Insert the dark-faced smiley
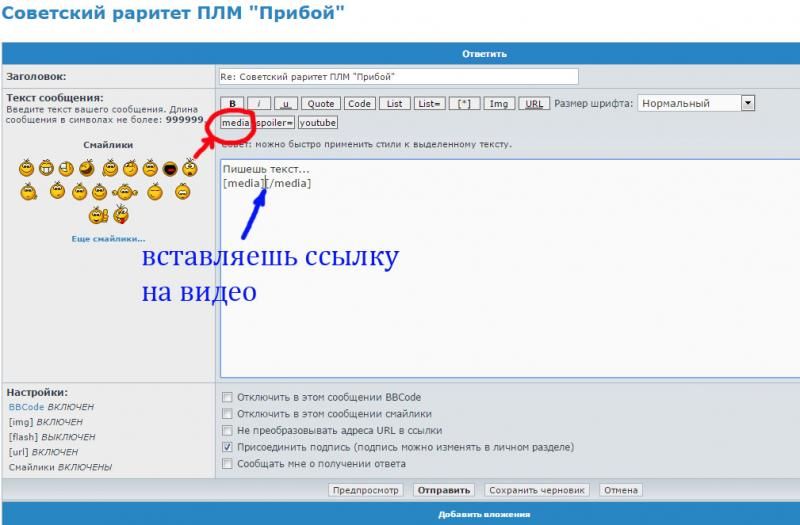This screenshot has width=800, height=525. pos(169,169)
